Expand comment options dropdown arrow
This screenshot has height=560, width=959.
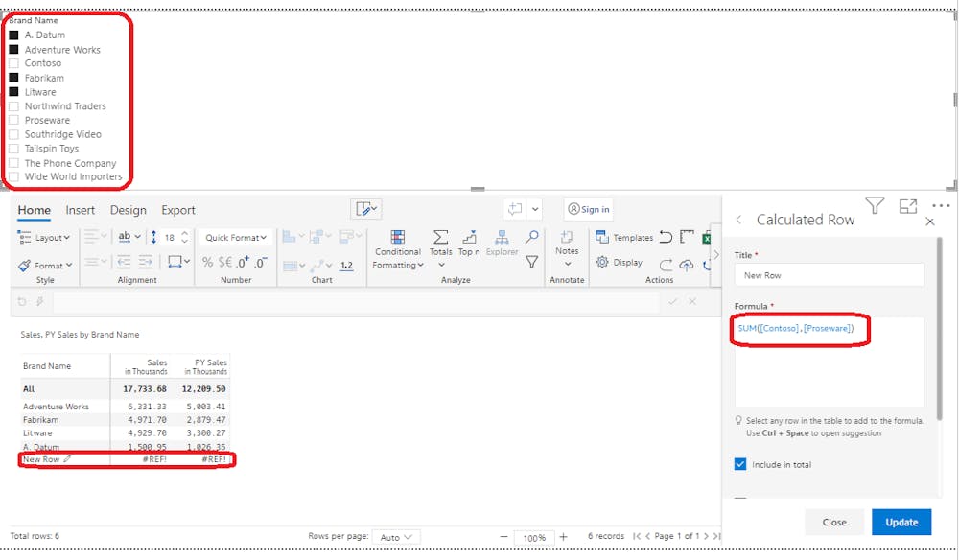click(535, 209)
